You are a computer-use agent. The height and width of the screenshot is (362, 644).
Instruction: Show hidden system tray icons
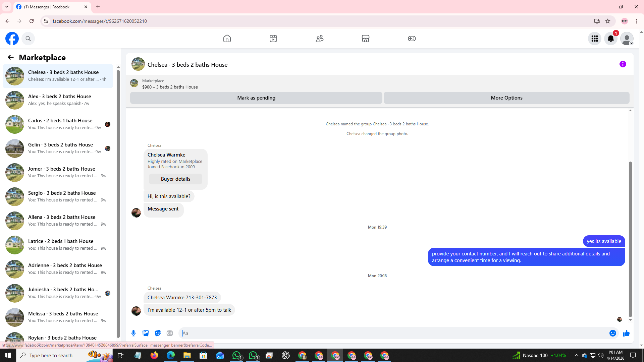(576, 355)
